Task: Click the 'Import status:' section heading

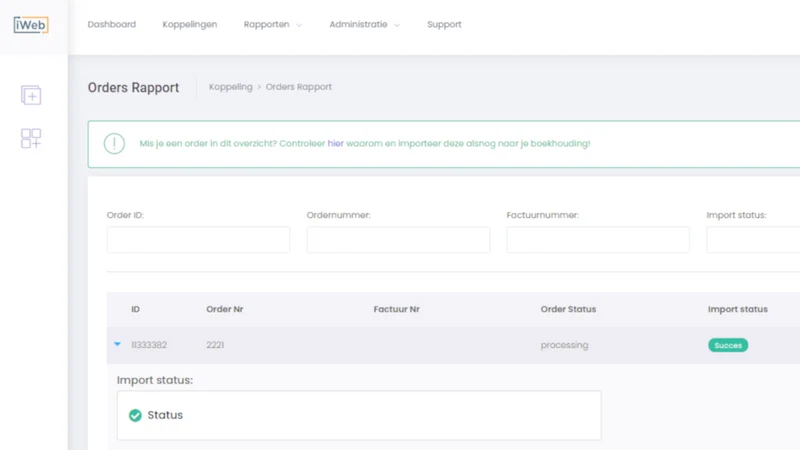Action: [155, 380]
